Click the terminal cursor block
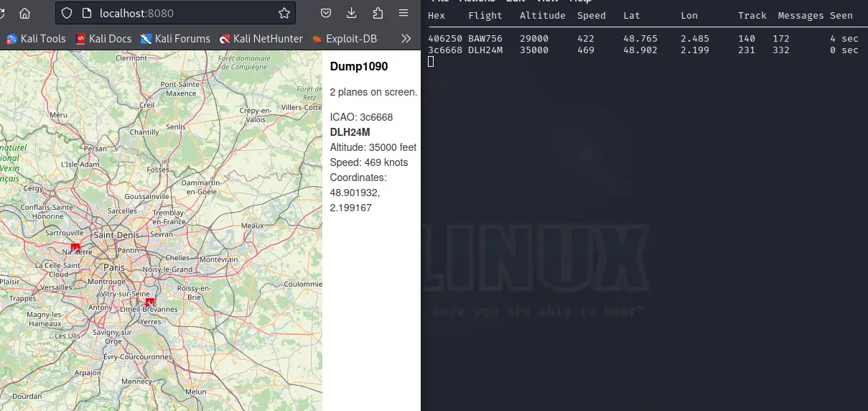The image size is (868, 411). click(x=431, y=61)
